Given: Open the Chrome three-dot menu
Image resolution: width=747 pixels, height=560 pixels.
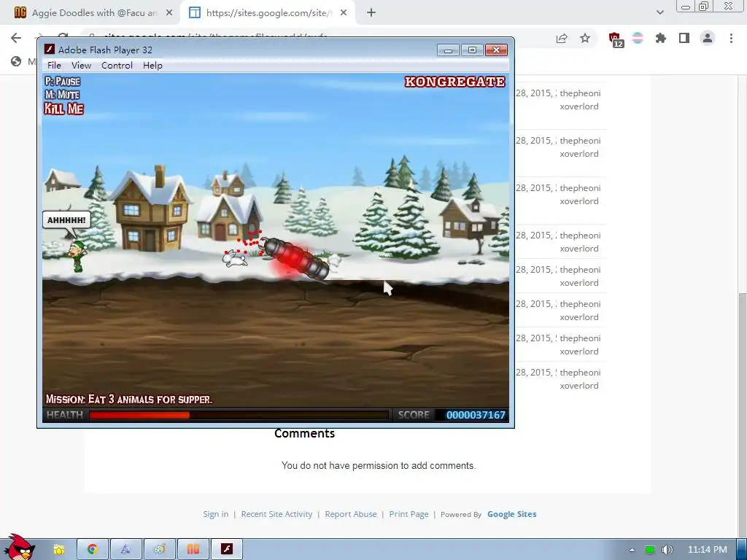Looking at the screenshot, I should click(731, 39).
